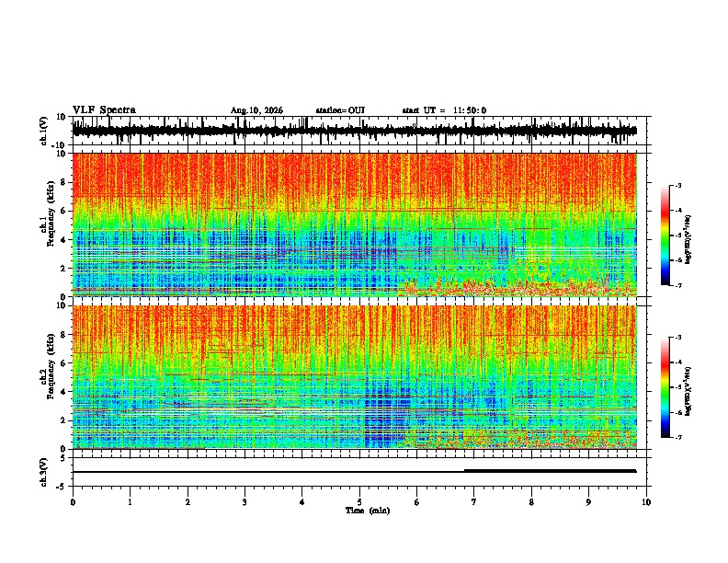Click the time axis tick label "7"

click(x=474, y=502)
